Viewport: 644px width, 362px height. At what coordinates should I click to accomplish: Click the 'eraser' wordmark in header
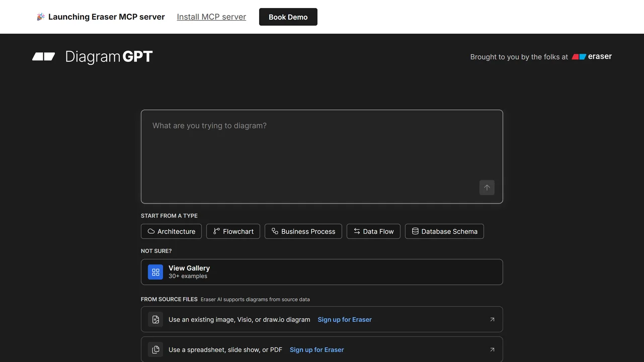(600, 56)
